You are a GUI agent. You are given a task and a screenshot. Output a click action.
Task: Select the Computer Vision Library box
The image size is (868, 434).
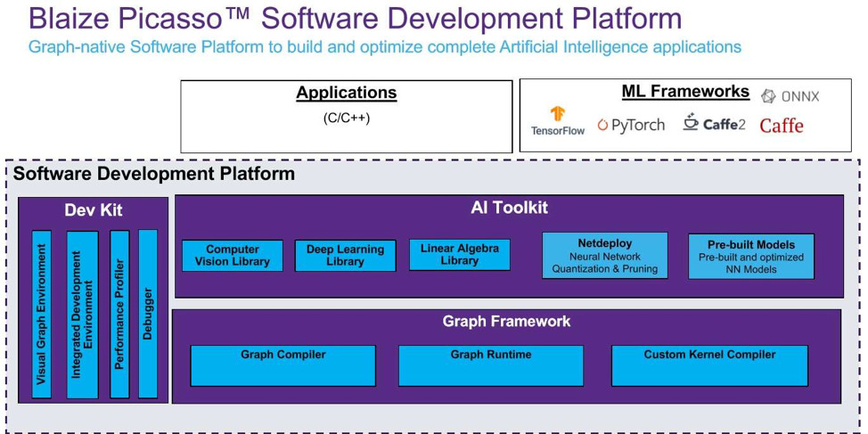(x=233, y=255)
